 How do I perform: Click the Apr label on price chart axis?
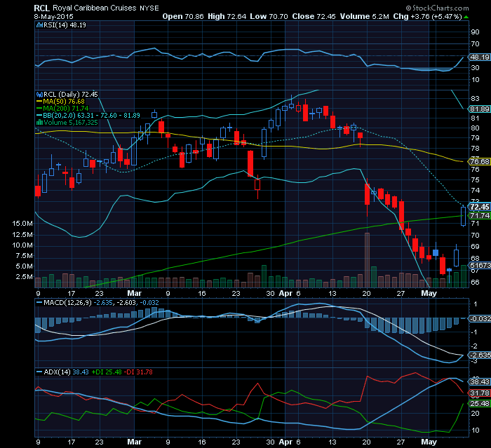285,293
